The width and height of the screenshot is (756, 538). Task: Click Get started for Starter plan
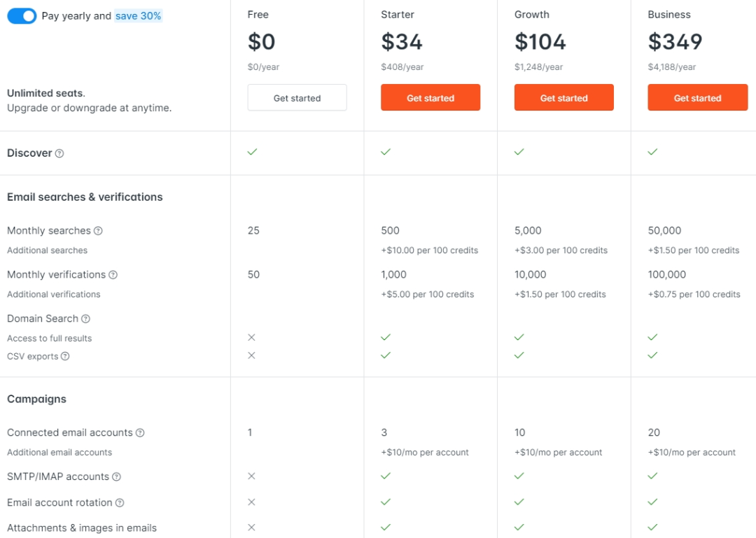(430, 98)
